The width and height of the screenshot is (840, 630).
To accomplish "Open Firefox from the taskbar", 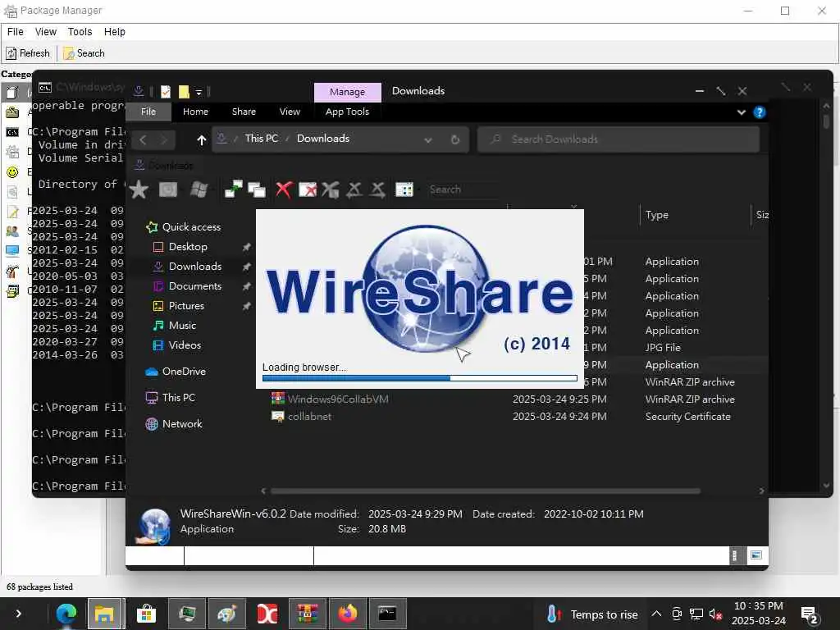I will [x=347, y=614].
